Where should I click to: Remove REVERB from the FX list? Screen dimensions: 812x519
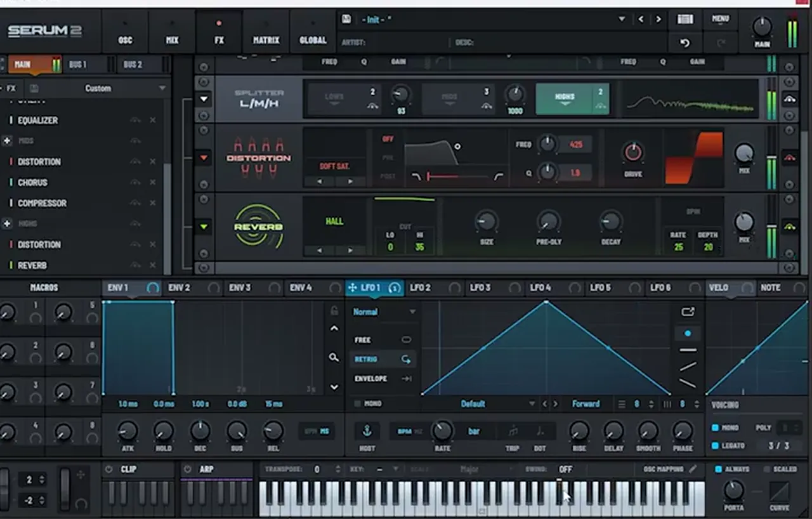click(153, 265)
